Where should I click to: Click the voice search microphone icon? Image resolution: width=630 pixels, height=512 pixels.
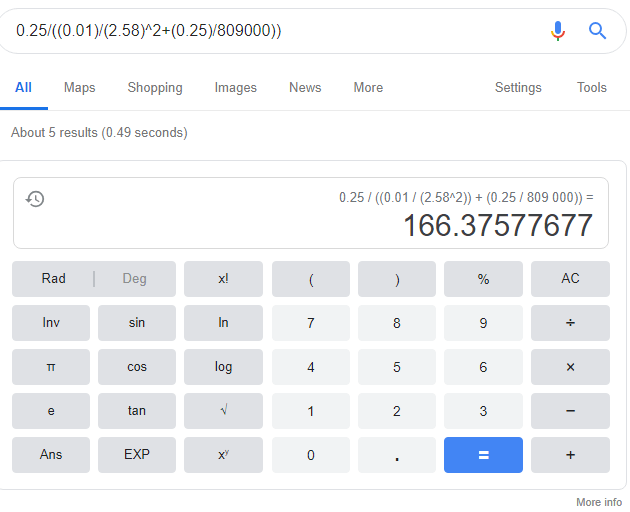[558, 31]
